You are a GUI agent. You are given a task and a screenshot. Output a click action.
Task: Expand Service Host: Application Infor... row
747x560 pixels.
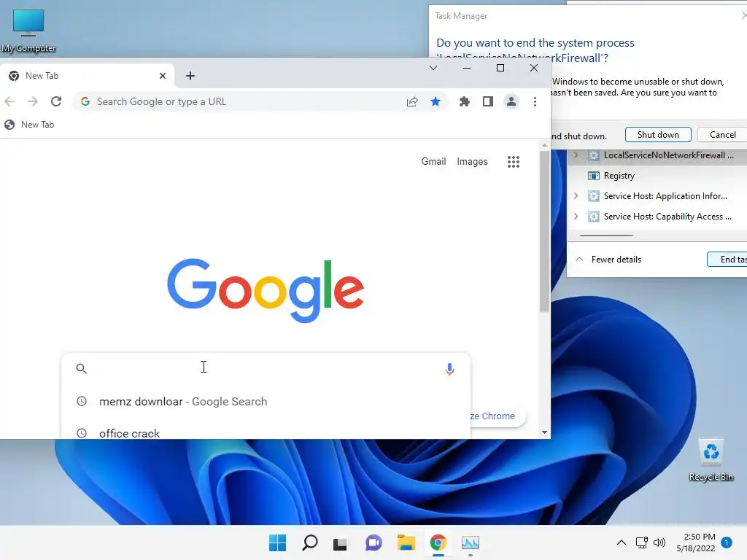(576, 196)
